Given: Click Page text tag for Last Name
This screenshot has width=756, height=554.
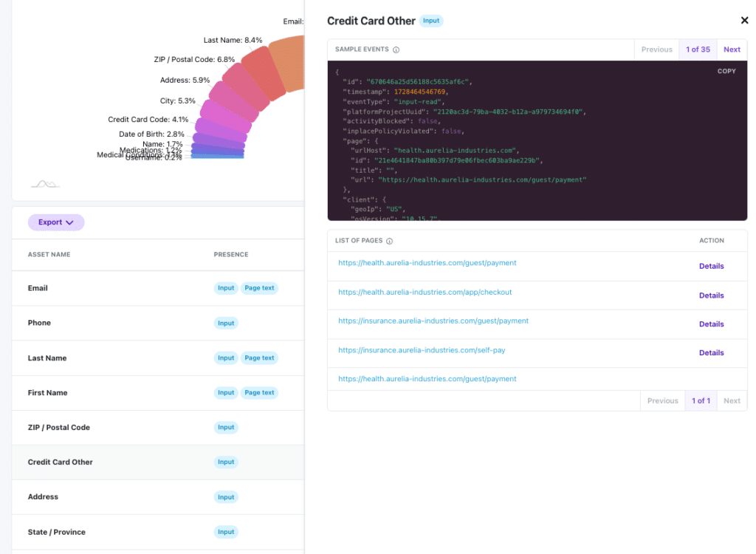Looking at the screenshot, I should tap(259, 358).
